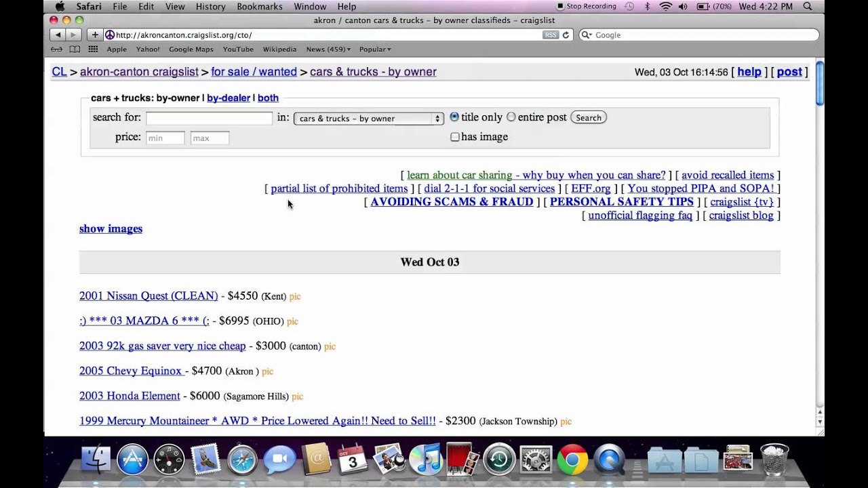
Task: Click the max price field
Action: point(210,138)
